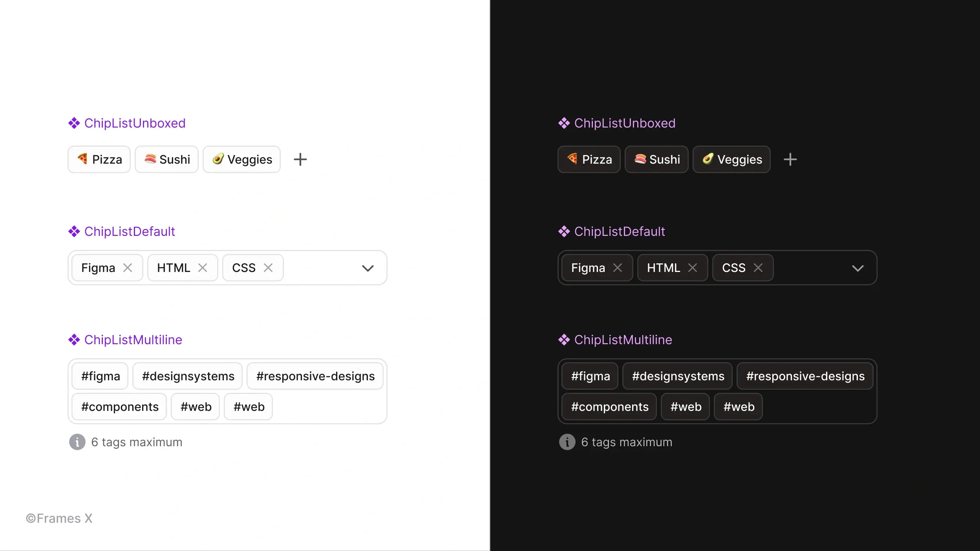Click the light ChipListUnboxed component icon
The width and height of the screenshot is (980, 551).
coord(74,123)
